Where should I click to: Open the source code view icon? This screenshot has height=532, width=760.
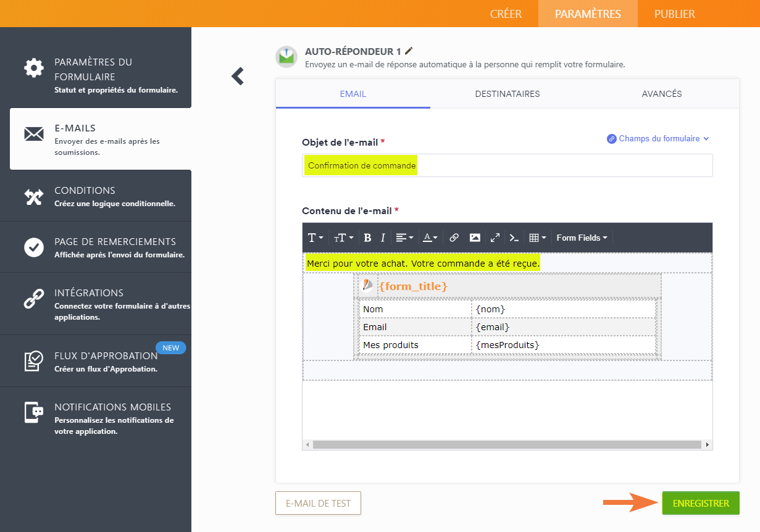tap(514, 238)
